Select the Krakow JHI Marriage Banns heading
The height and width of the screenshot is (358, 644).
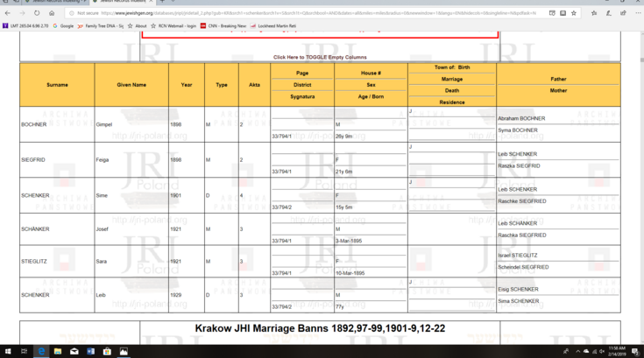coord(320,328)
